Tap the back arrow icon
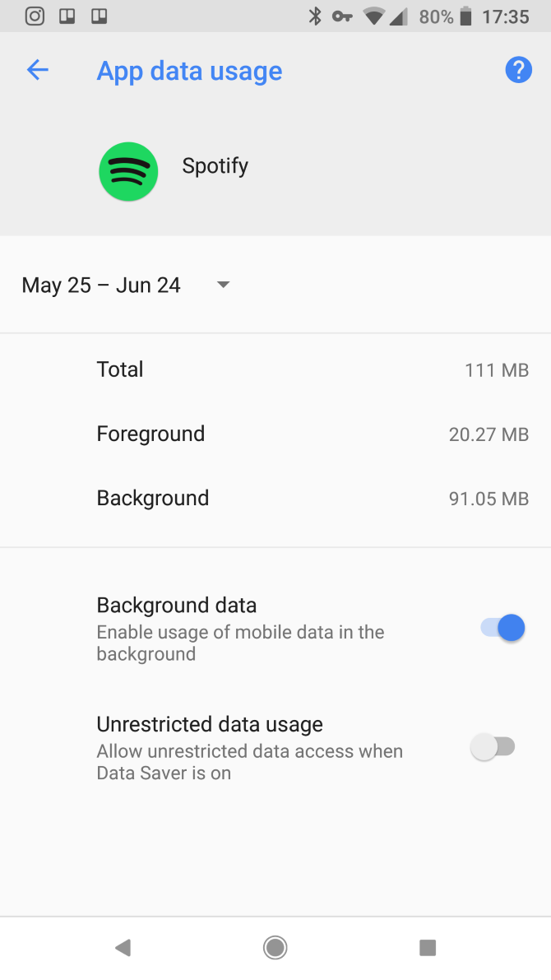 (38, 71)
